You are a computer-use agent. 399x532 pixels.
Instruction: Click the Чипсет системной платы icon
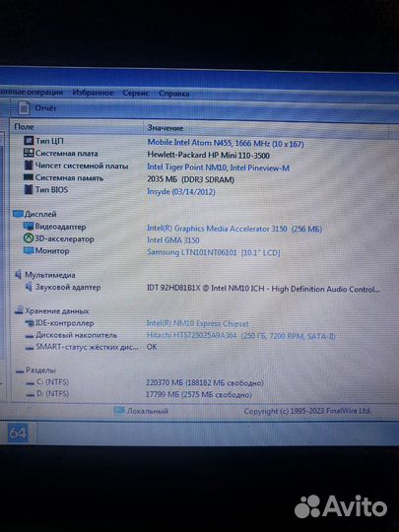click(29, 166)
